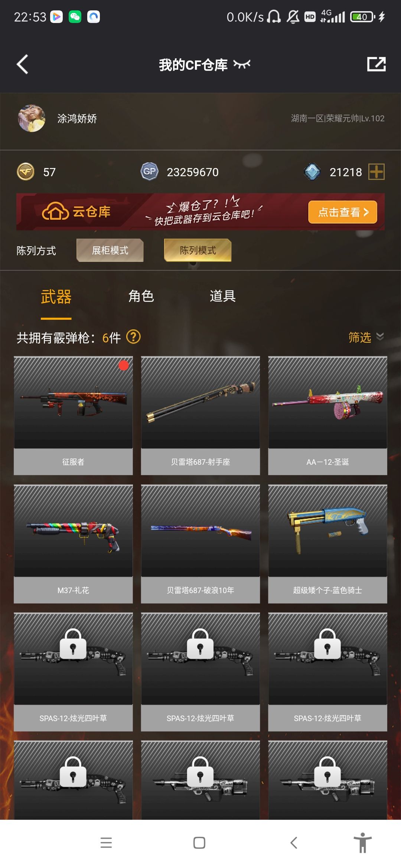Tap the GP currency icon
The width and height of the screenshot is (401, 868).
tap(149, 171)
